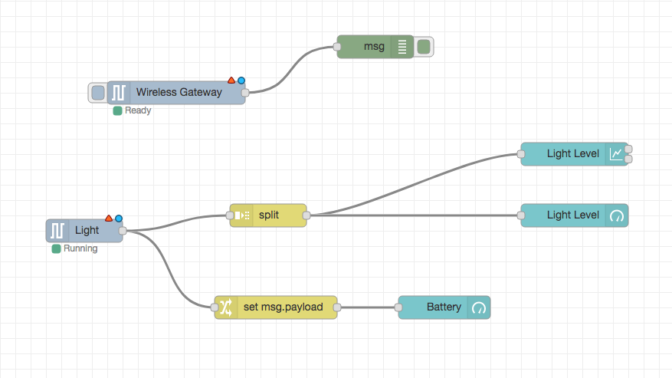Click the green Running status indicator

point(56,249)
